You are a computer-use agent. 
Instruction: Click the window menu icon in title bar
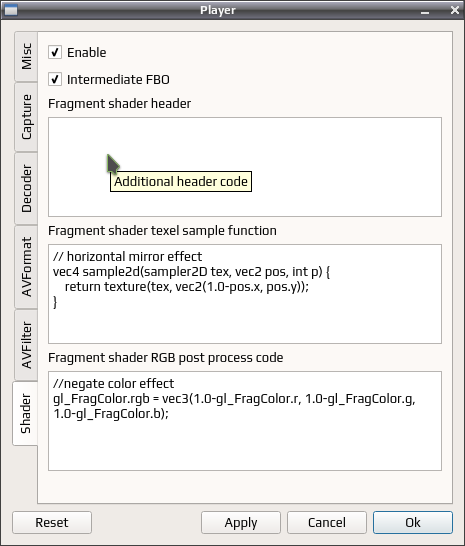10,10
